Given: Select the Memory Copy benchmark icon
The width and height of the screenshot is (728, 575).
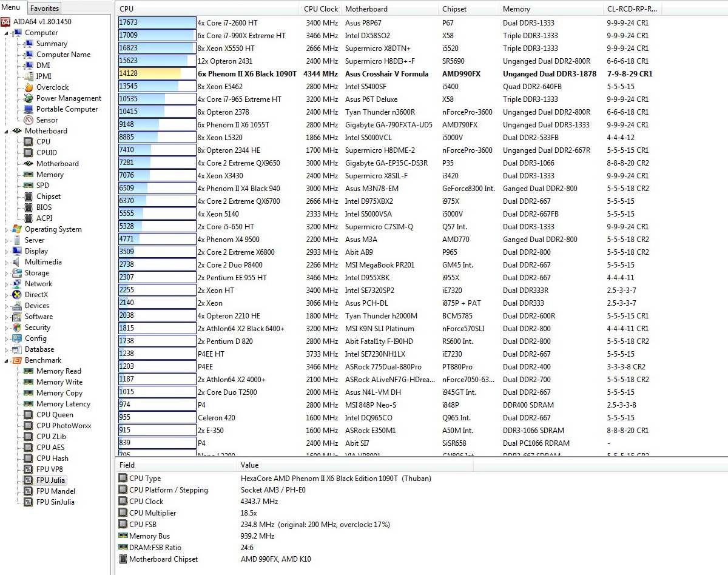Looking at the screenshot, I should click(x=29, y=393).
